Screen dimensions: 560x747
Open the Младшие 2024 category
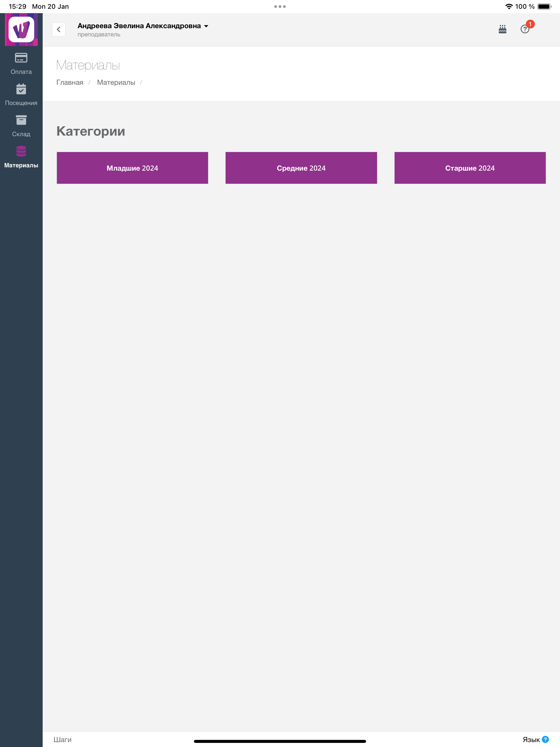(132, 168)
